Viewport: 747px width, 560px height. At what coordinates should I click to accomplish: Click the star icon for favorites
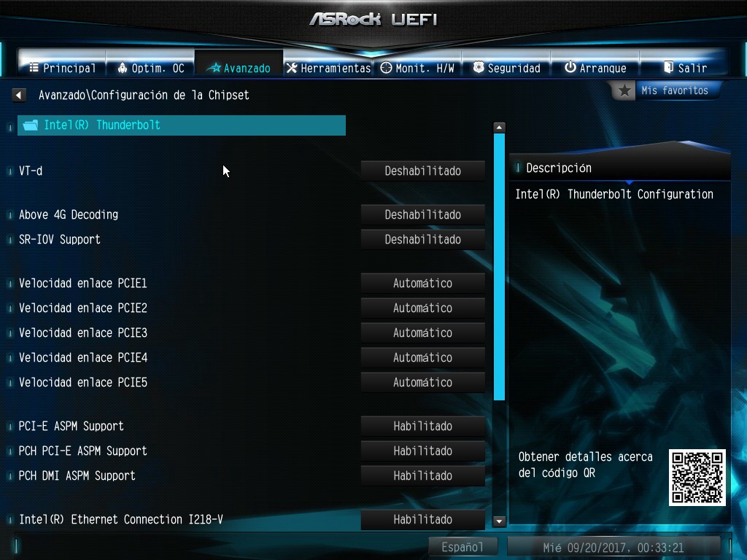tap(624, 90)
